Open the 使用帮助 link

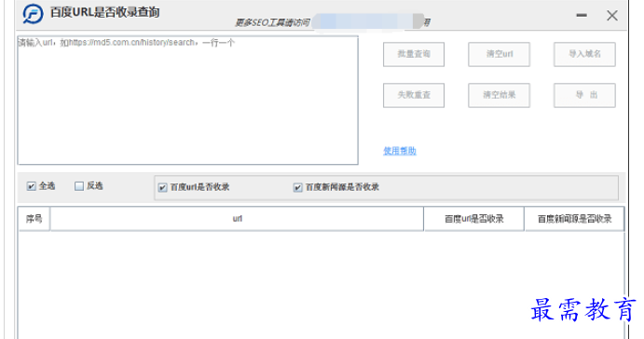click(400, 151)
